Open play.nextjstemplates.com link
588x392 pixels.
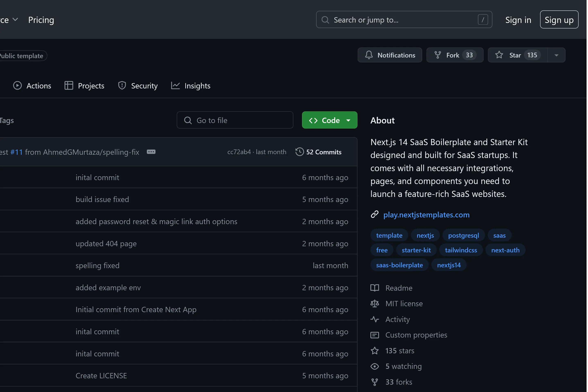426,215
